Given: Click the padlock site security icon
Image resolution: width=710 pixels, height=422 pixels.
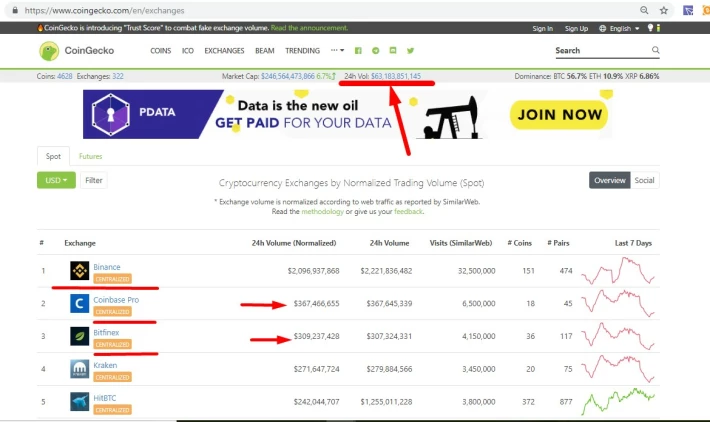Looking at the screenshot, I should tap(15, 10).
